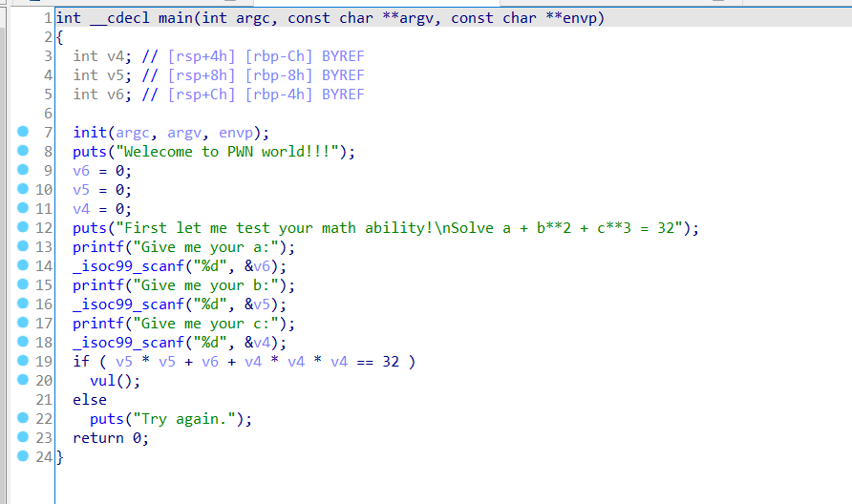Screen dimensions: 852x504
Task: Click breakpoint dot on line 12
Action: 23,228
